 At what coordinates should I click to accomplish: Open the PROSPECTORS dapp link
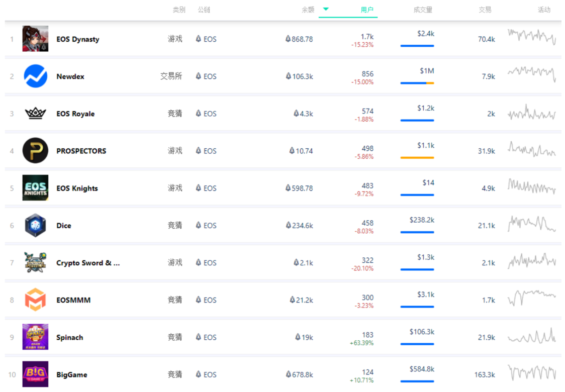[x=81, y=151]
